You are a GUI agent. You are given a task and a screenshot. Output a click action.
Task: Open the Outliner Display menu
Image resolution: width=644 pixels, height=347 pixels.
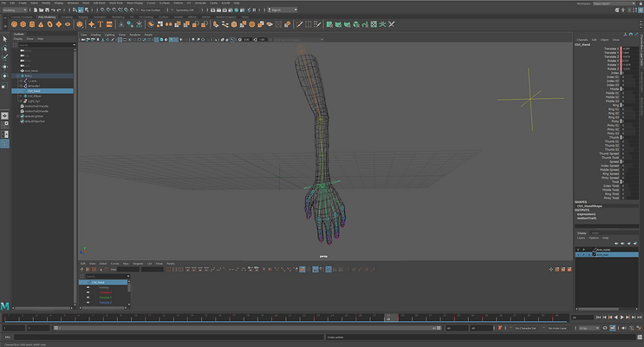pos(18,39)
